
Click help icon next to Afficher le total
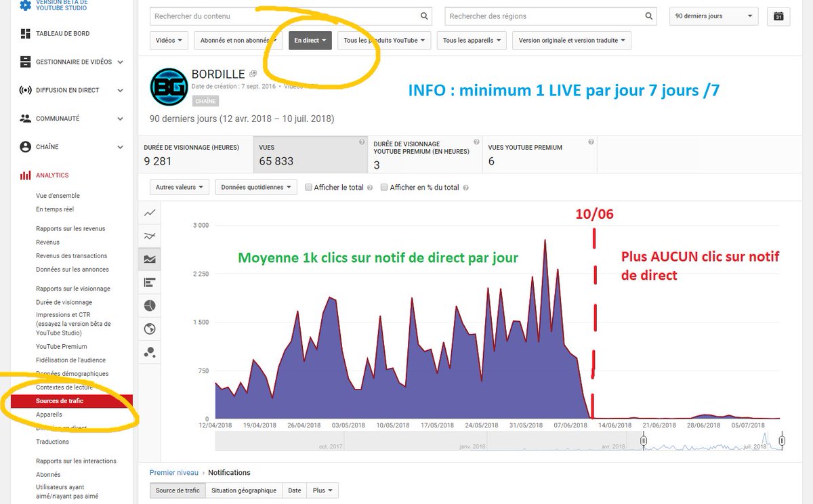(370, 188)
